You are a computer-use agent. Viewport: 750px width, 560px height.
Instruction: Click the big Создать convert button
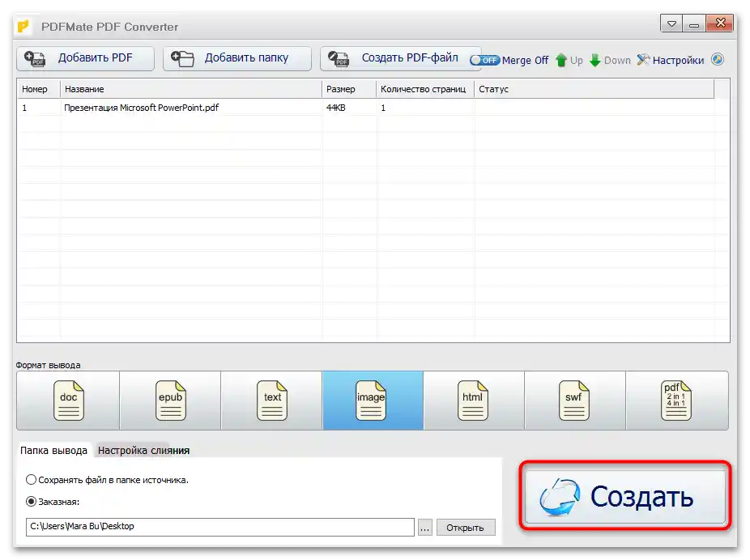(x=625, y=496)
